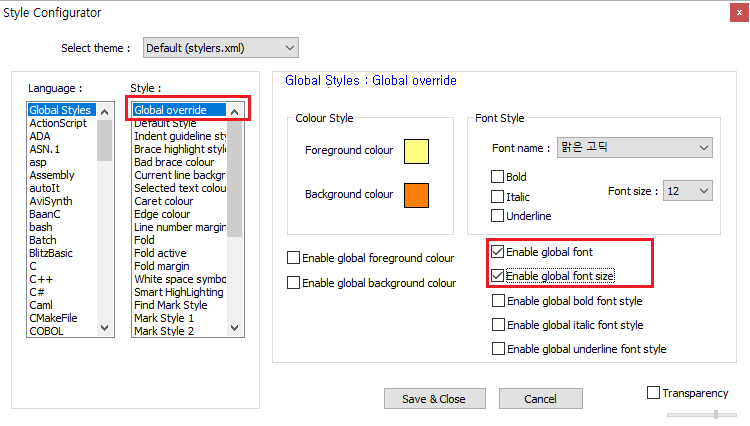Select Batch in Language list
The width and height of the screenshot is (750, 426).
click(x=62, y=240)
